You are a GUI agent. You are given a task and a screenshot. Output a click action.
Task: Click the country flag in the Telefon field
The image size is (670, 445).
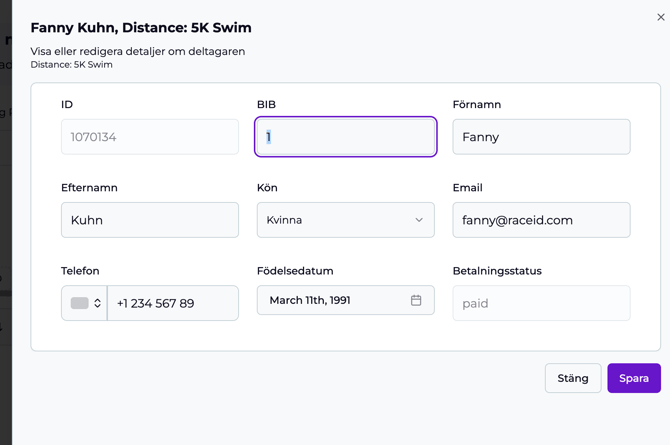pyautogui.click(x=79, y=303)
